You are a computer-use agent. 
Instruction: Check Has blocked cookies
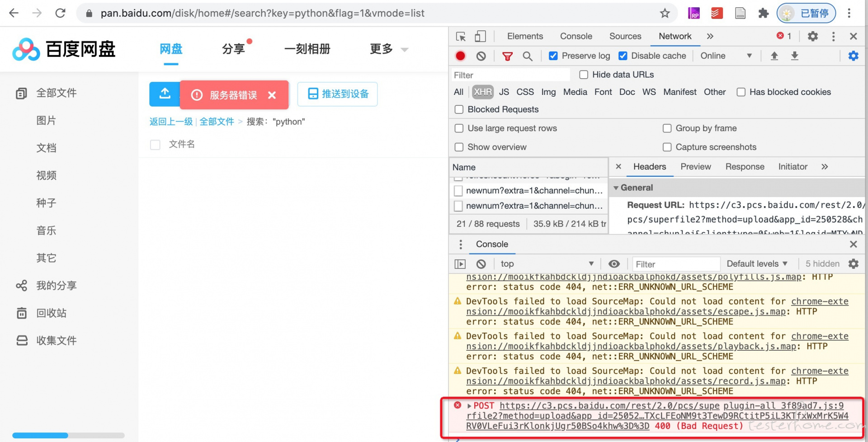pyautogui.click(x=741, y=92)
